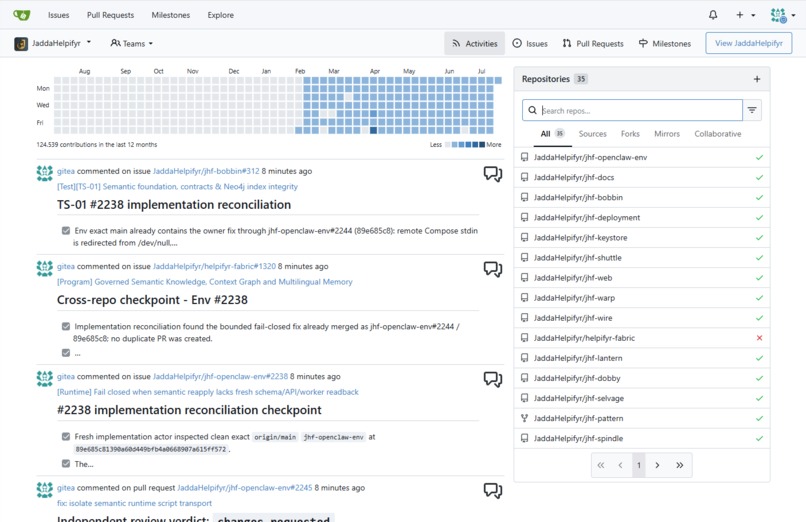
Task: Open 'fix: isolate semantic runtime script transport' link
Action: point(134,503)
